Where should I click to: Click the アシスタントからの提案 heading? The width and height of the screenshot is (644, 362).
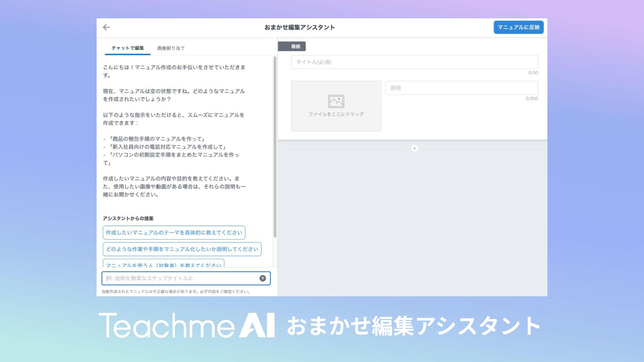(x=128, y=219)
